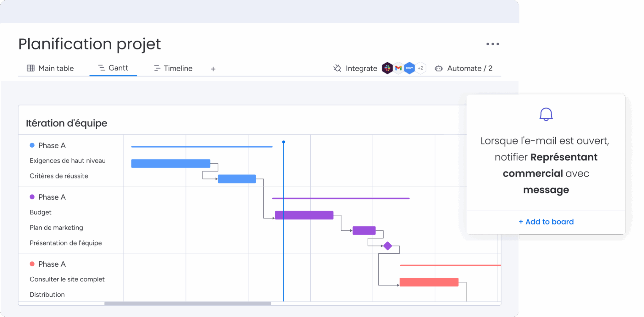Select the Critères de réussite blue bar
Viewport: 644px width, 317px height.
coord(237,179)
